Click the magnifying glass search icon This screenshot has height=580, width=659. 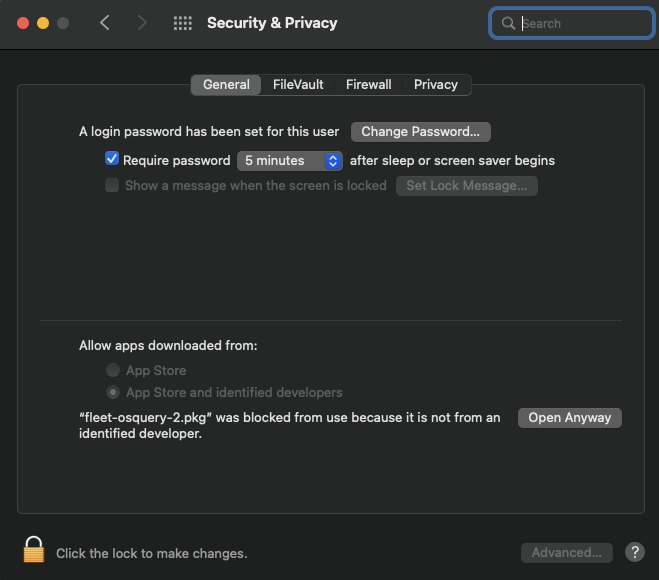coord(508,23)
